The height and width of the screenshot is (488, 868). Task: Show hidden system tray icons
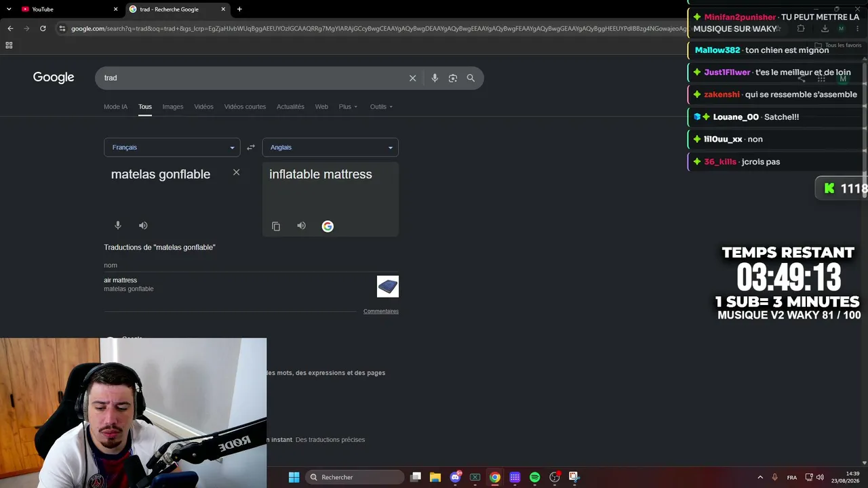click(760, 477)
